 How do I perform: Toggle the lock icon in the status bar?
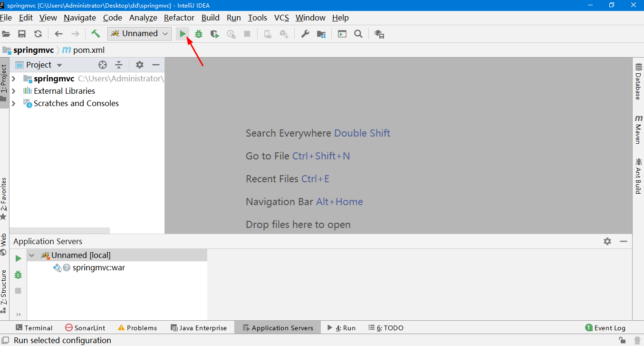coord(622,340)
